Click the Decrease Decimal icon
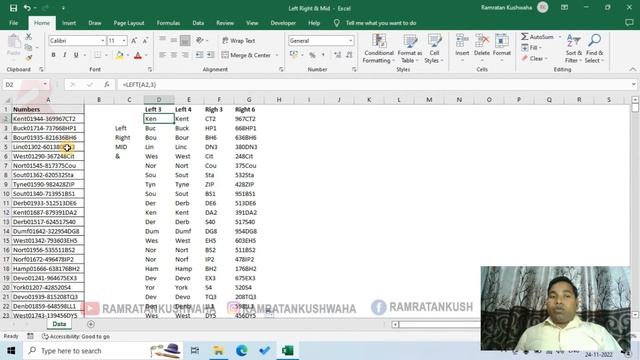 (x=349, y=55)
